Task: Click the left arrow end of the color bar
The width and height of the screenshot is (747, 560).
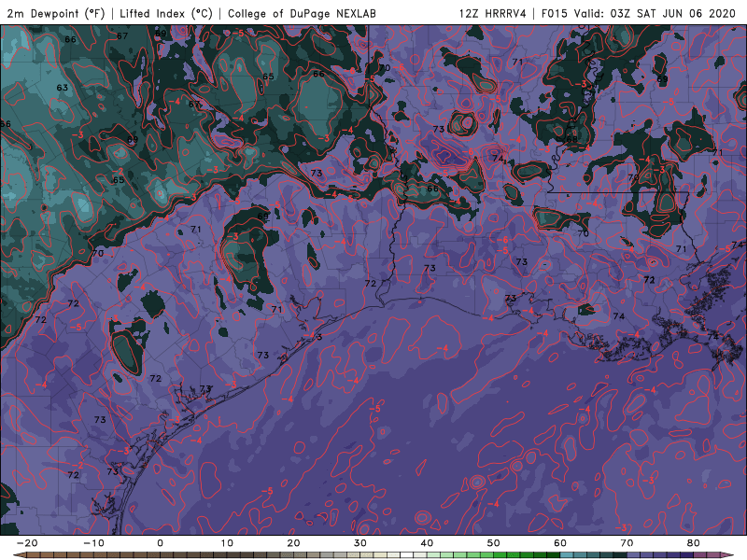Action: pos(20,555)
